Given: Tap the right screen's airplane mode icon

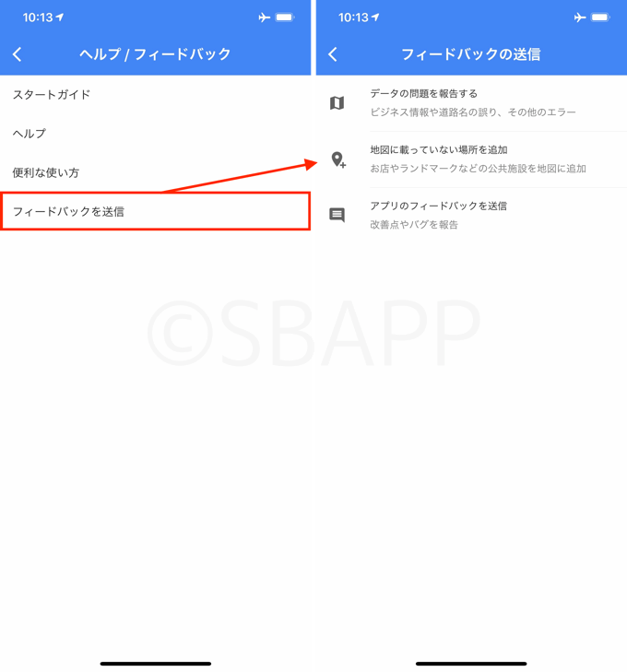Looking at the screenshot, I should [579, 18].
